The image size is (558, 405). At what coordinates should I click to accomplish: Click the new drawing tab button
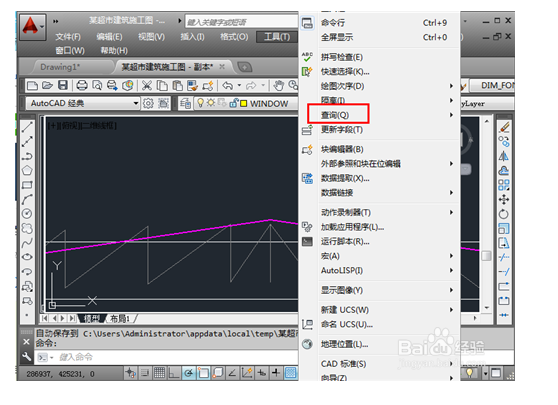tap(245, 67)
